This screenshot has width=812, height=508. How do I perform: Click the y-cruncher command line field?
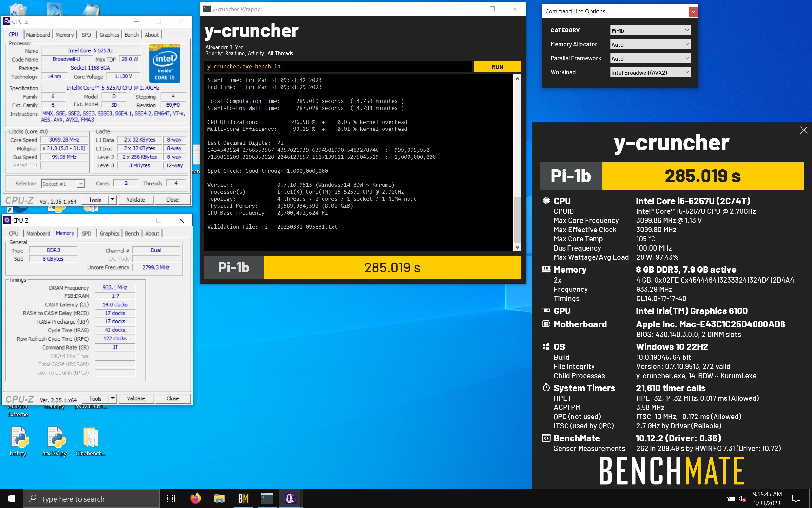[338, 67]
